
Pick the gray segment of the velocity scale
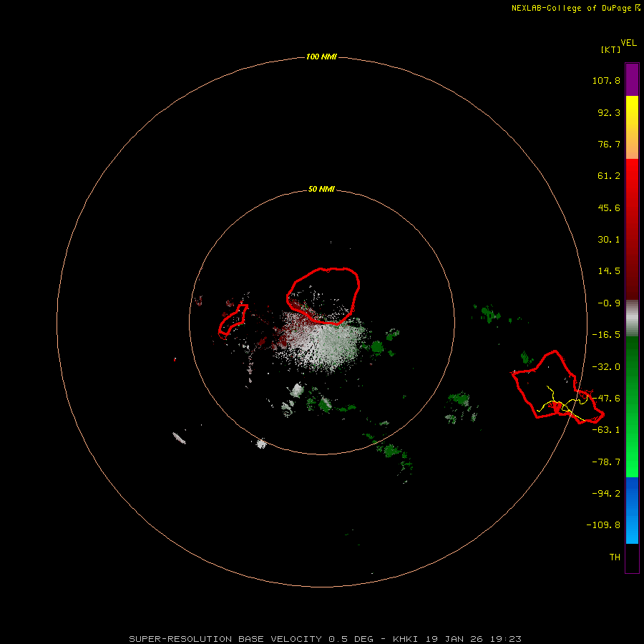tap(632, 318)
